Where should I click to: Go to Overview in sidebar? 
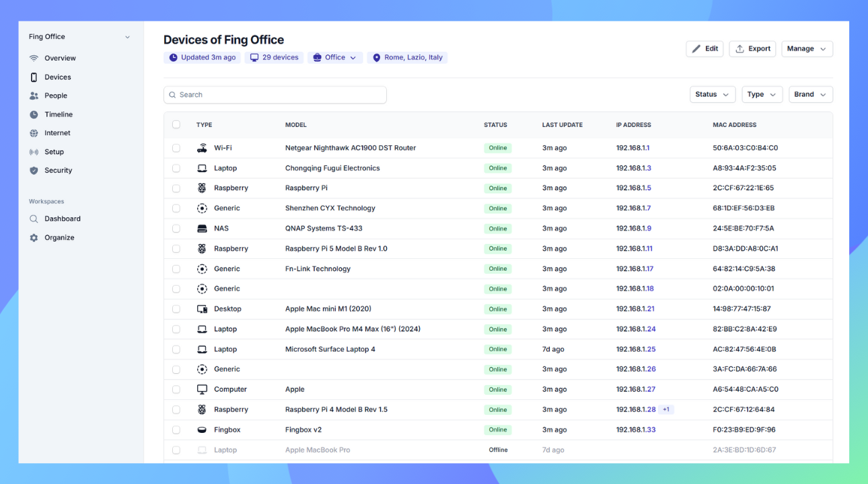tap(60, 58)
